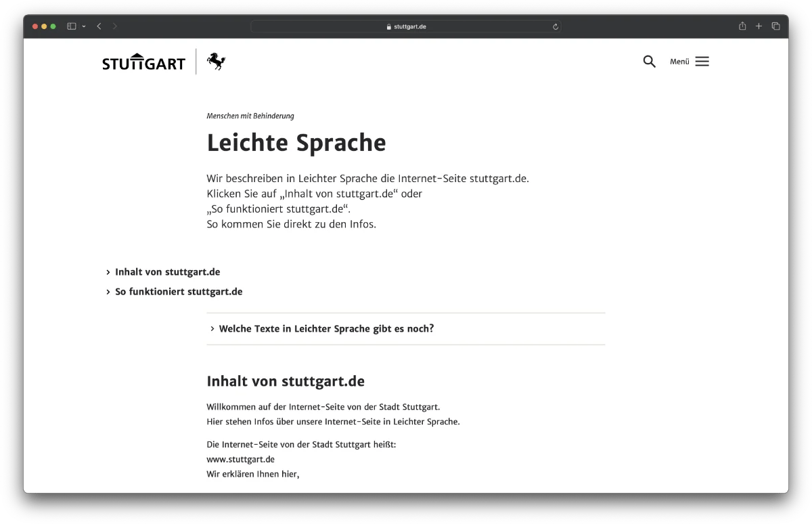This screenshot has width=812, height=524.
Task: Open the search magnifier icon
Action: [x=650, y=62]
